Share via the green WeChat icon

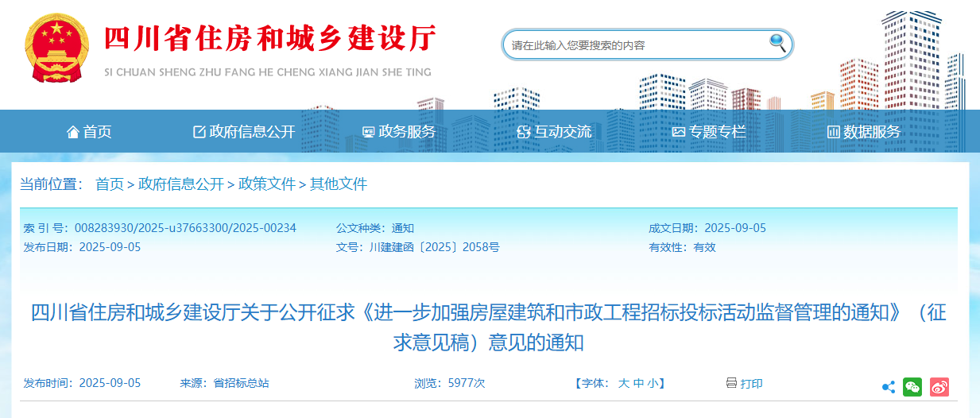tap(912, 387)
